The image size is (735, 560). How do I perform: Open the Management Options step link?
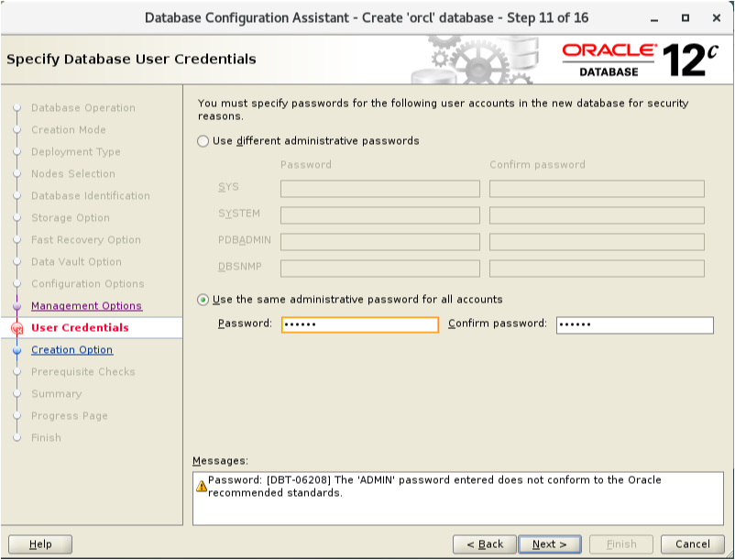click(86, 306)
